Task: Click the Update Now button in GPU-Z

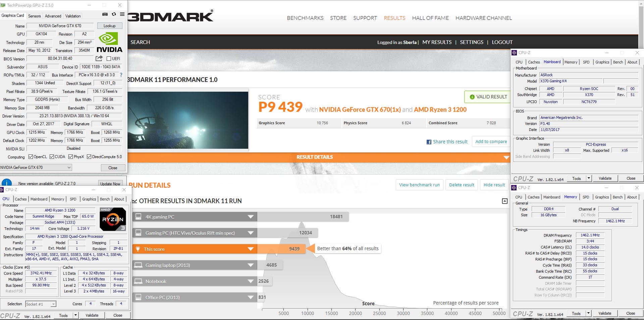Action: (x=110, y=184)
